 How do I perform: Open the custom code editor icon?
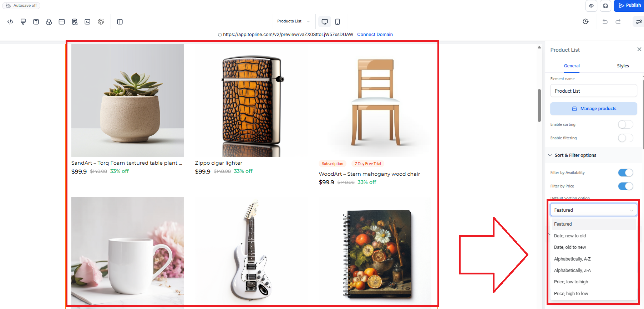click(10, 22)
